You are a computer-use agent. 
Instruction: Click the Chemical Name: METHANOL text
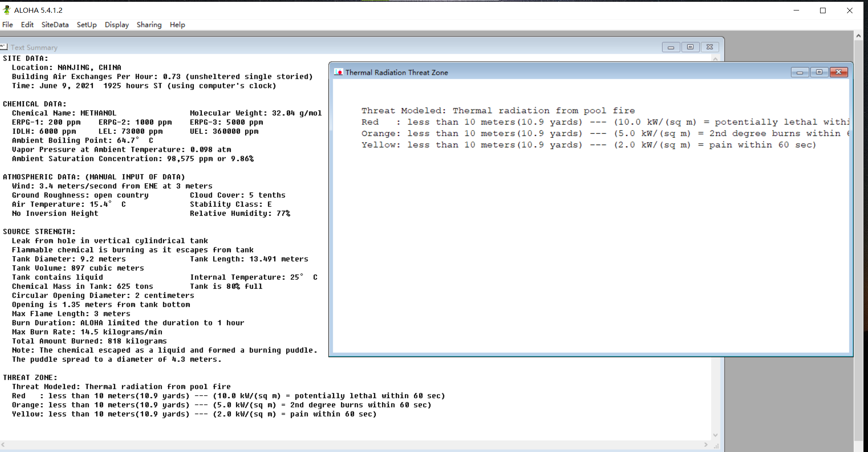tap(64, 113)
